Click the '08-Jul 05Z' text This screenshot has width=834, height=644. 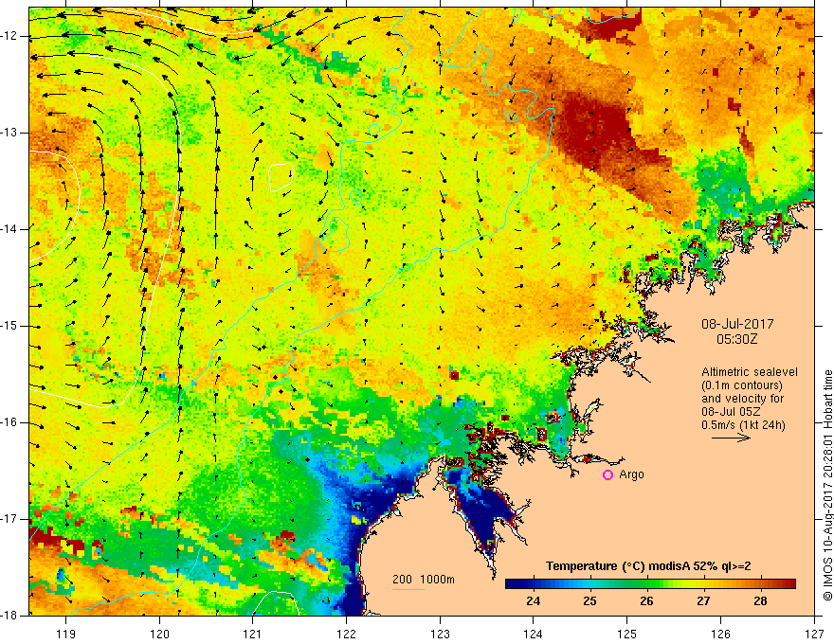point(731,412)
